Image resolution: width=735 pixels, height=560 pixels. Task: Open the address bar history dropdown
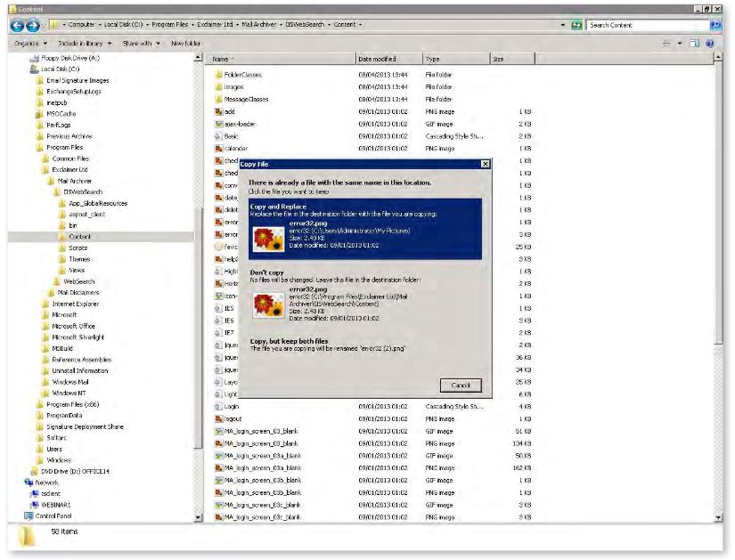pyautogui.click(x=563, y=25)
